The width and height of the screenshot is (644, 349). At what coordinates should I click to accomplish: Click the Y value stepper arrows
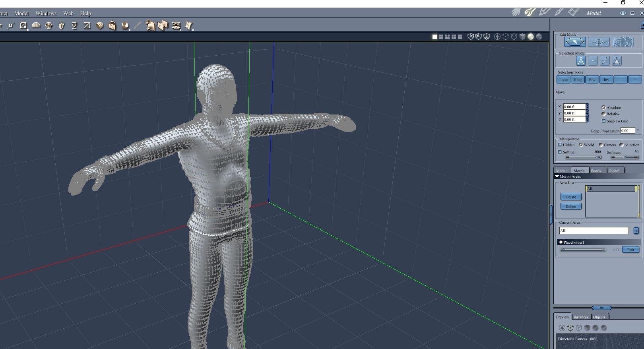tap(587, 113)
